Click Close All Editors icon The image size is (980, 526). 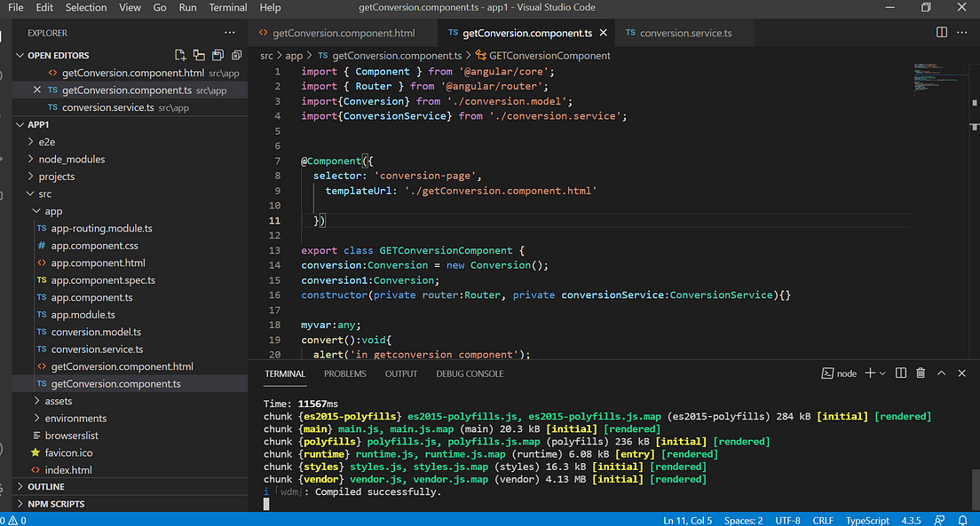click(236, 55)
